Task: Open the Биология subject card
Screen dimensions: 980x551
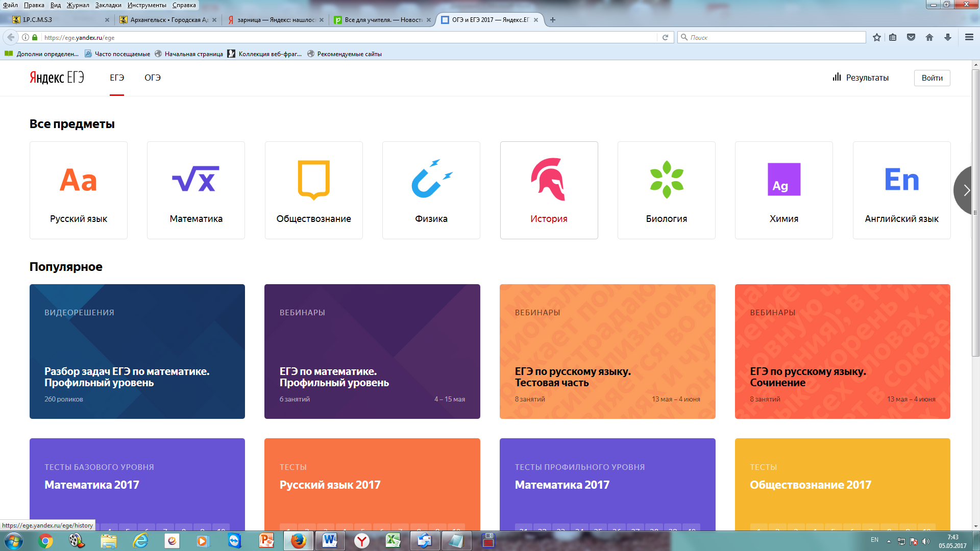Action: pos(667,190)
